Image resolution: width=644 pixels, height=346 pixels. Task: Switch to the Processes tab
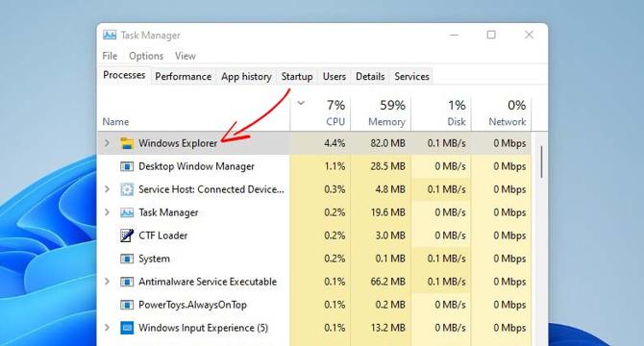[124, 76]
